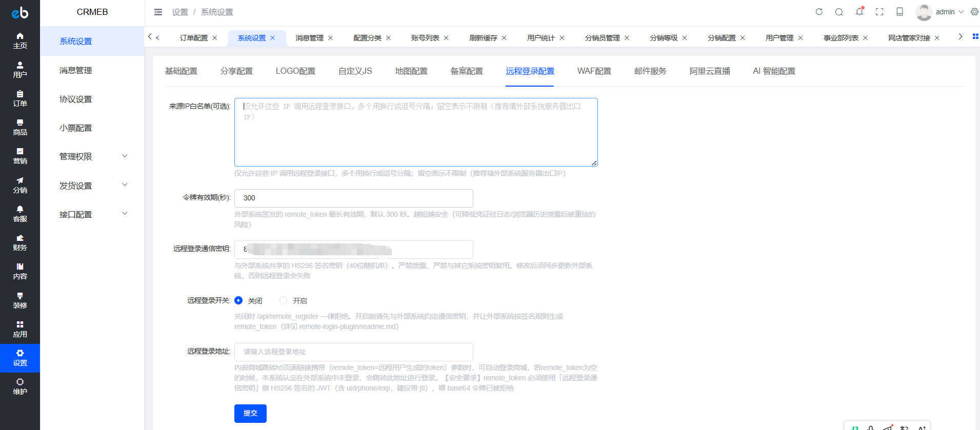Switch to the 分销员管理 page tab

[602, 38]
